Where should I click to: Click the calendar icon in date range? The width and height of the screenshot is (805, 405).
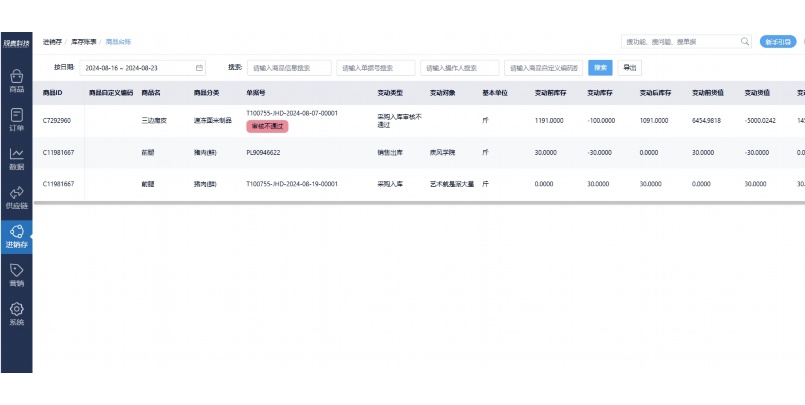199,68
